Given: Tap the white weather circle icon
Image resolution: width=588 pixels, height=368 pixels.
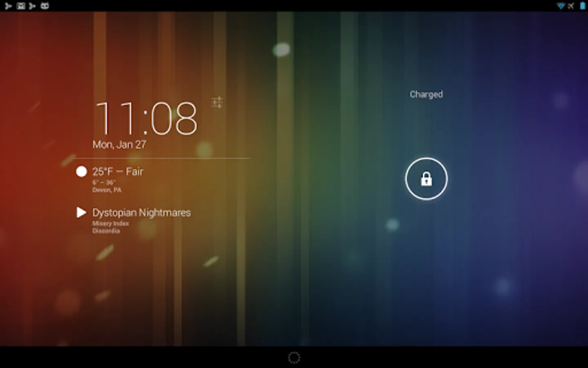Looking at the screenshot, I should tap(81, 171).
